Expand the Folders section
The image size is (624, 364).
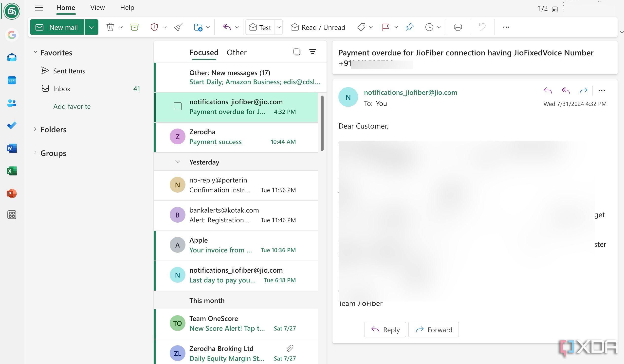pyautogui.click(x=35, y=129)
